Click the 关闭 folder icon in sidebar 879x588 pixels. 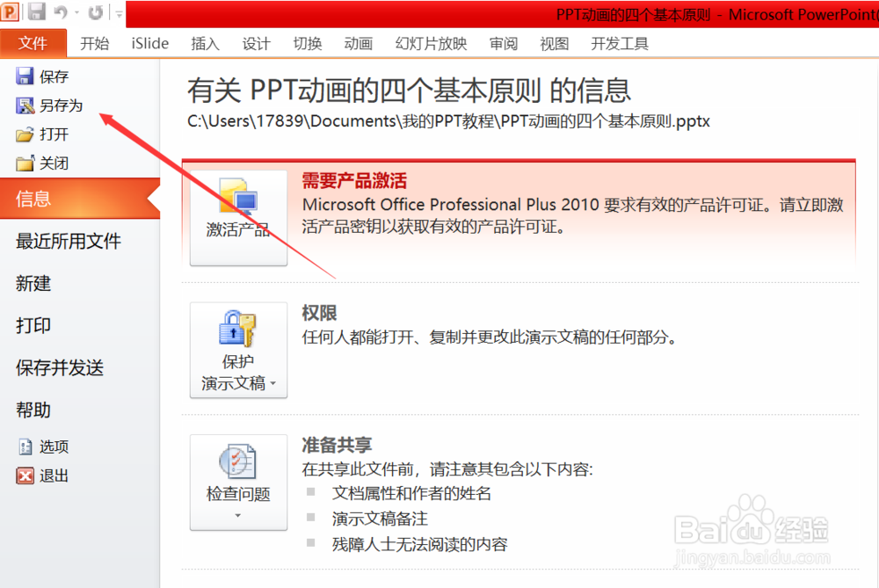point(25,163)
